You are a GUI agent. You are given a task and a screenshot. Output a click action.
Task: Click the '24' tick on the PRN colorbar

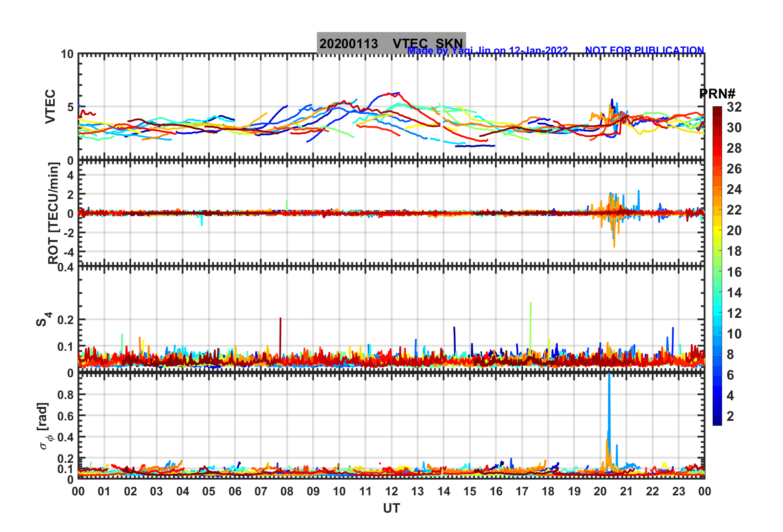click(x=734, y=189)
